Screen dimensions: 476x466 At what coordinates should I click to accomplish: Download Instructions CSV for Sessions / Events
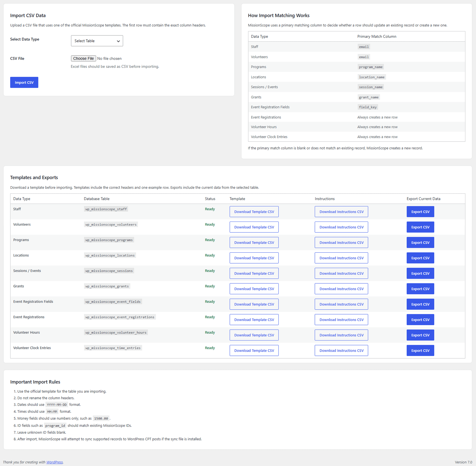click(x=341, y=273)
